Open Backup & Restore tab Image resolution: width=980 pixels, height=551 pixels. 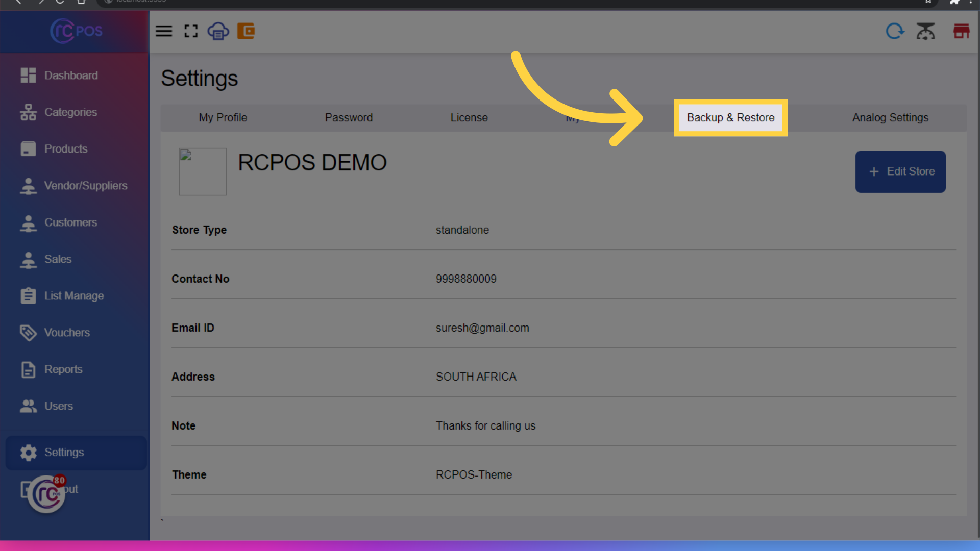(x=730, y=118)
